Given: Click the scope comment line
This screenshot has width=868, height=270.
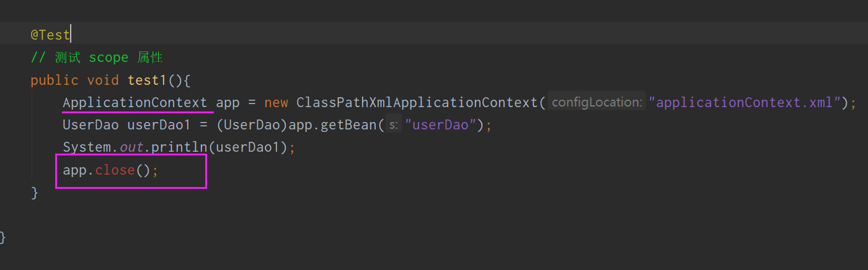Looking at the screenshot, I should pos(97,58).
